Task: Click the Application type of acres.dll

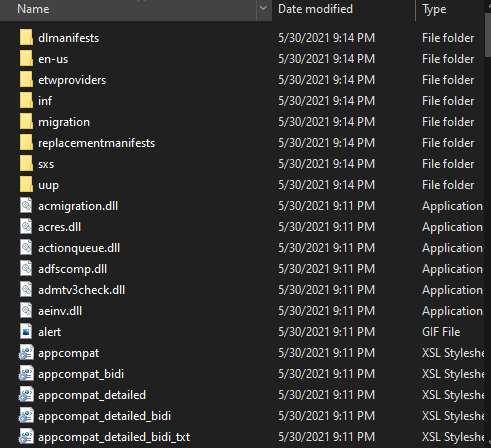Action: (452, 227)
